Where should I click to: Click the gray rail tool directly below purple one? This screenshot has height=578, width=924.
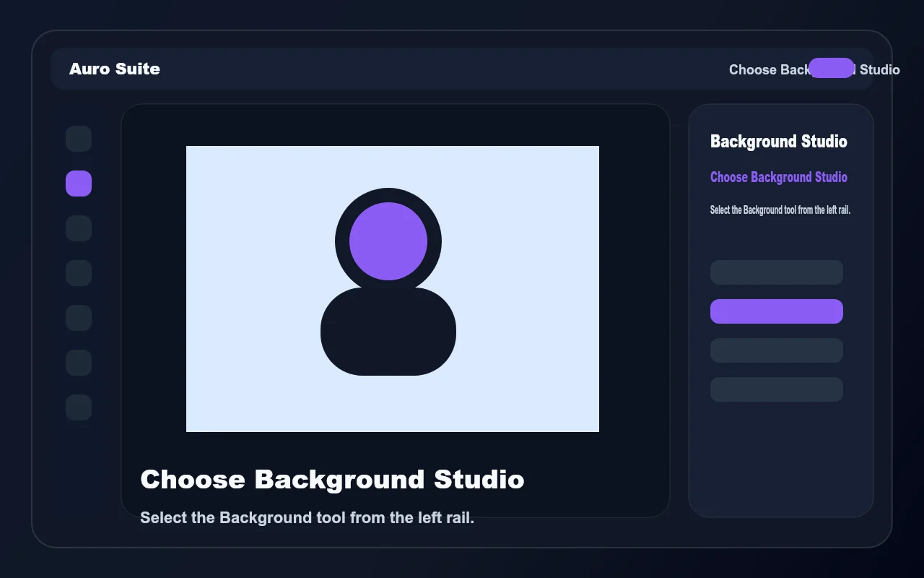pos(79,228)
